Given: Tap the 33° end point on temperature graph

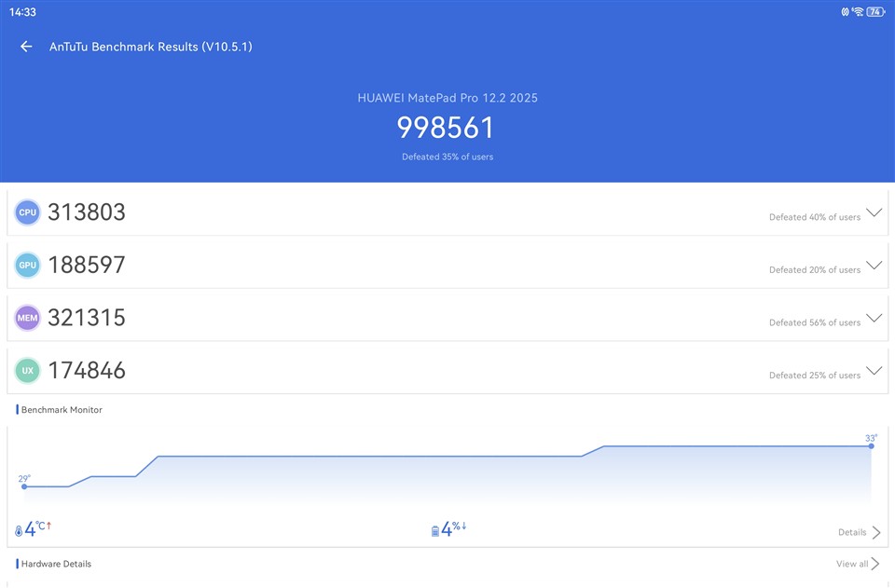Looking at the screenshot, I should pos(871,446).
